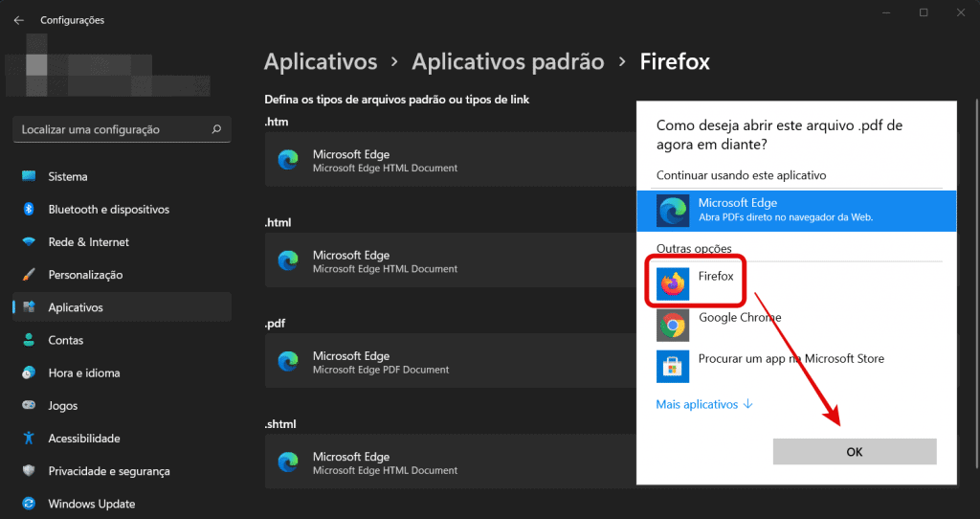Click the blurred user account profile
This screenshot has width=980, height=519.
(x=109, y=66)
